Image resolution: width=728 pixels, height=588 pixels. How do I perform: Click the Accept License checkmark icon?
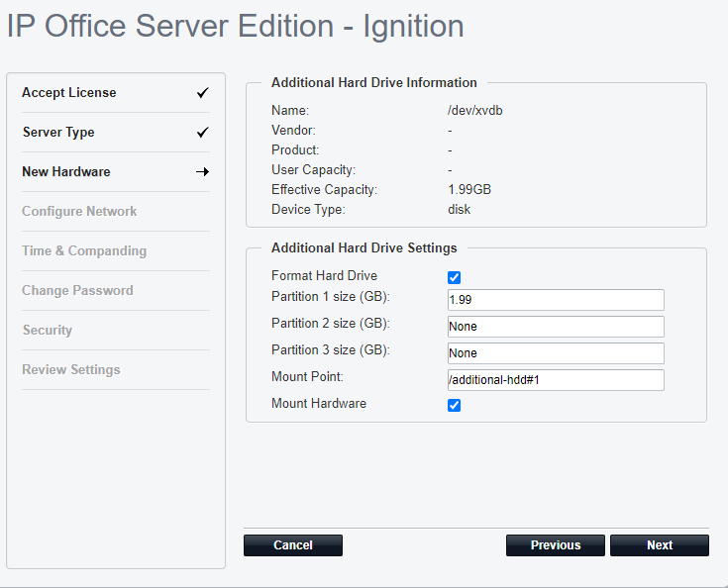pyautogui.click(x=203, y=93)
